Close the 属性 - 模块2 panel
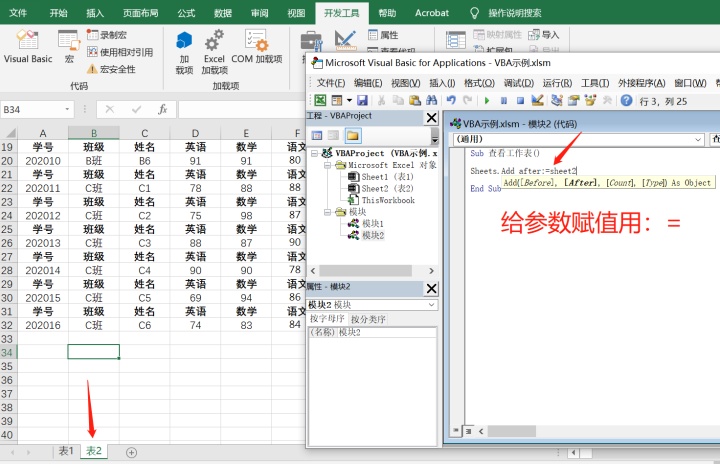 click(x=431, y=289)
